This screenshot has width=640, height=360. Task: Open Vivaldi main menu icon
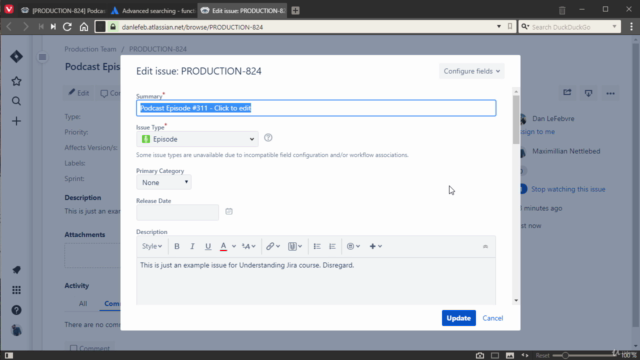(9, 9)
